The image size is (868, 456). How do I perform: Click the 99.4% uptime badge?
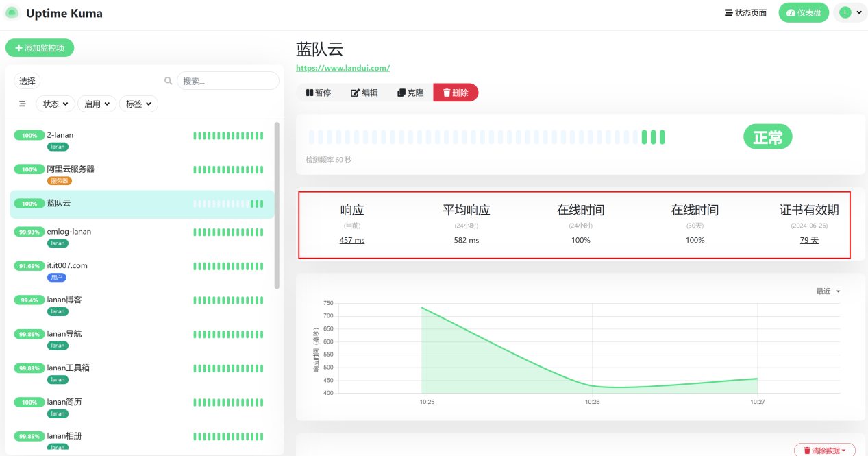pos(29,300)
